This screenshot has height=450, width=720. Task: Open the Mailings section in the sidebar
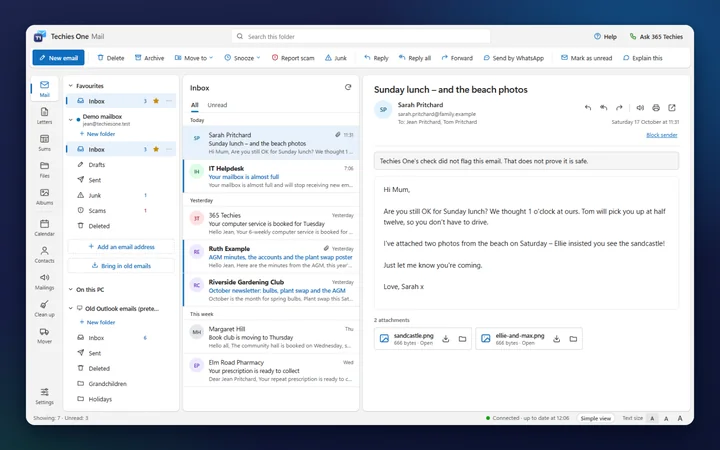(x=45, y=281)
